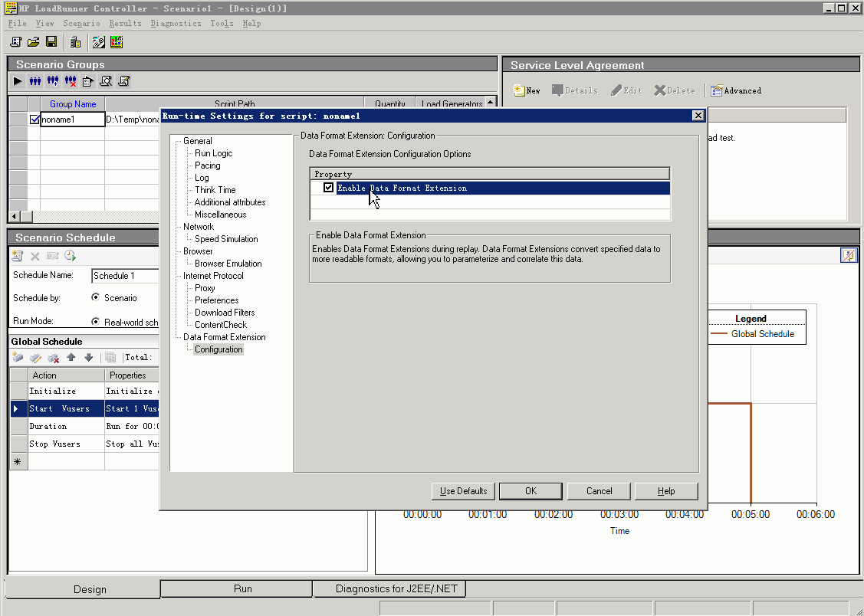Click the Edit Action pencil icon in Global Schedule
The height and width of the screenshot is (616, 864).
(35, 357)
